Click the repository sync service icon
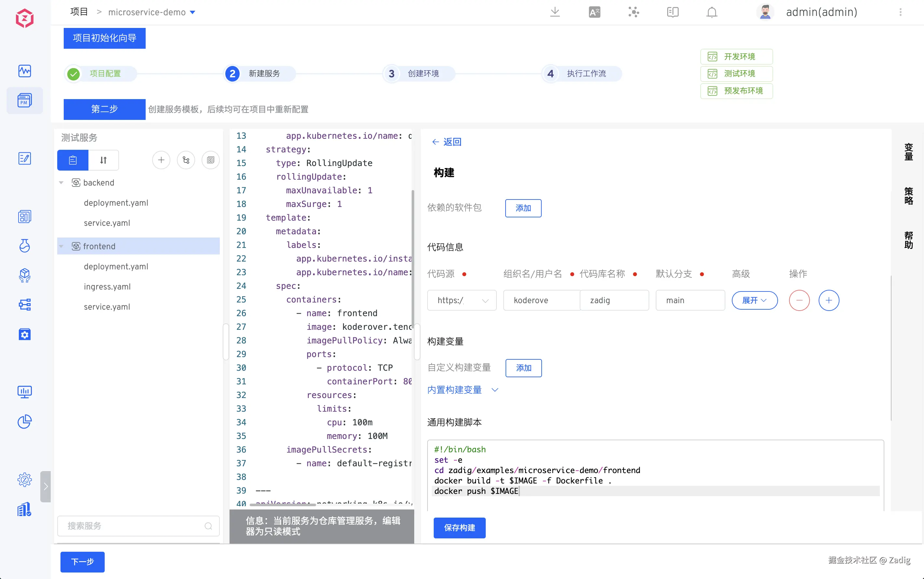Viewport: 924px width, 579px height. point(186,160)
